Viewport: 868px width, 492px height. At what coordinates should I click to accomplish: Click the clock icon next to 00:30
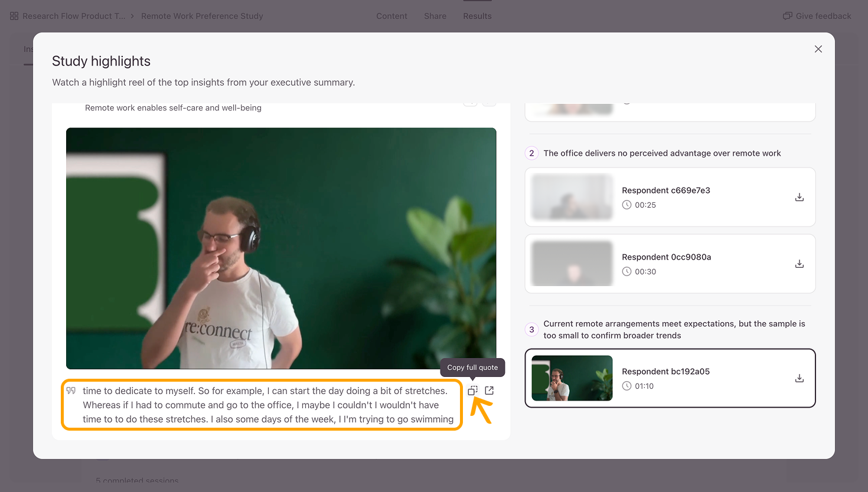click(x=626, y=271)
